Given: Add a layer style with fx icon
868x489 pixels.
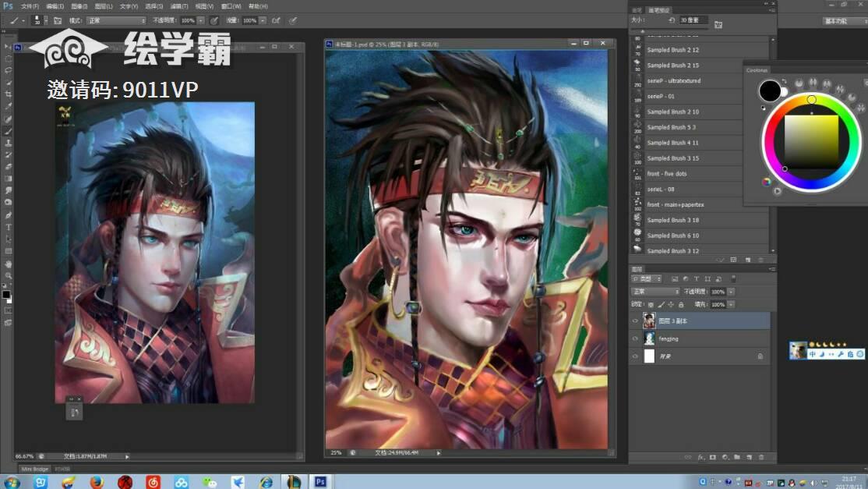Looking at the screenshot, I should [700, 458].
